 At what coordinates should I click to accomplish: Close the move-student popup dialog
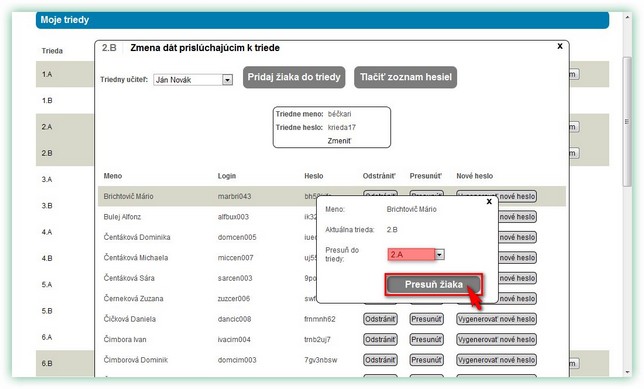(489, 202)
